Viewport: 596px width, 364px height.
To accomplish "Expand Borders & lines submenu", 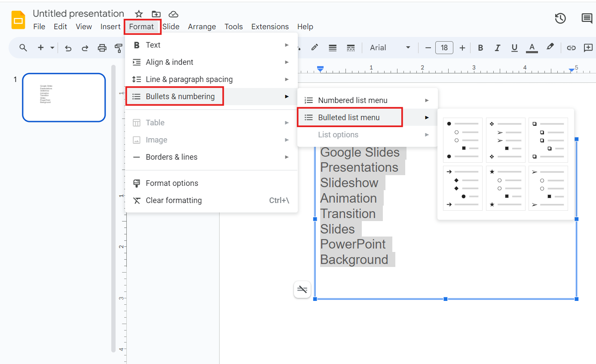I will click(211, 157).
